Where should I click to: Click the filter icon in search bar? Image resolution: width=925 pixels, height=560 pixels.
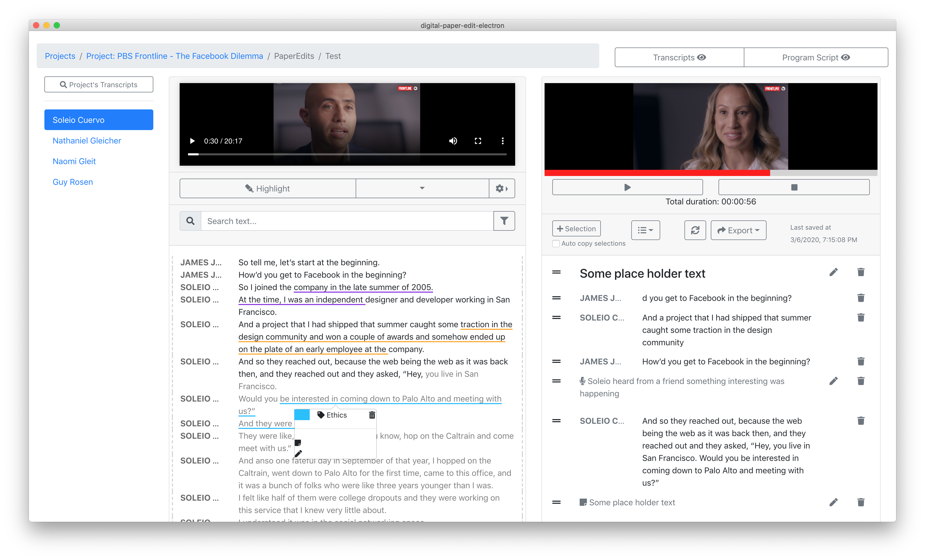tap(504, 221)
